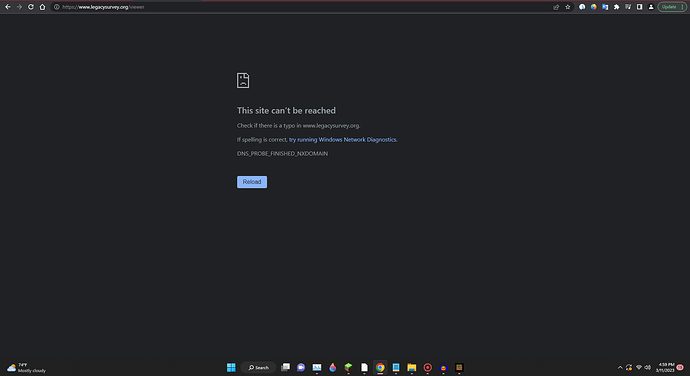Open the home page using the house icon
The height and width of the screenshot is (376, 690).
(x=42, y=7)
